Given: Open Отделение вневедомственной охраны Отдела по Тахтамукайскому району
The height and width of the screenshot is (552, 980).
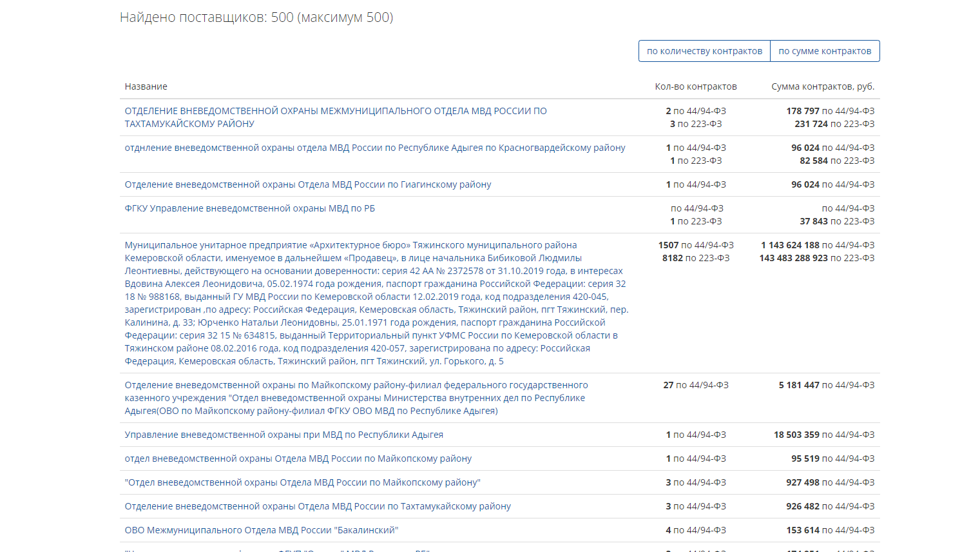Looking at the screenshot, I should click(318, 506).
